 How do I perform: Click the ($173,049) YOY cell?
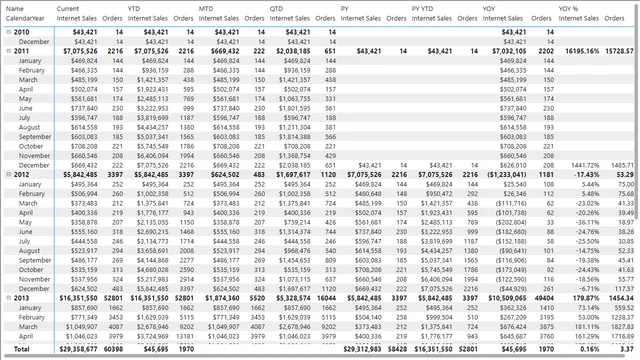(x=511, y=269)
